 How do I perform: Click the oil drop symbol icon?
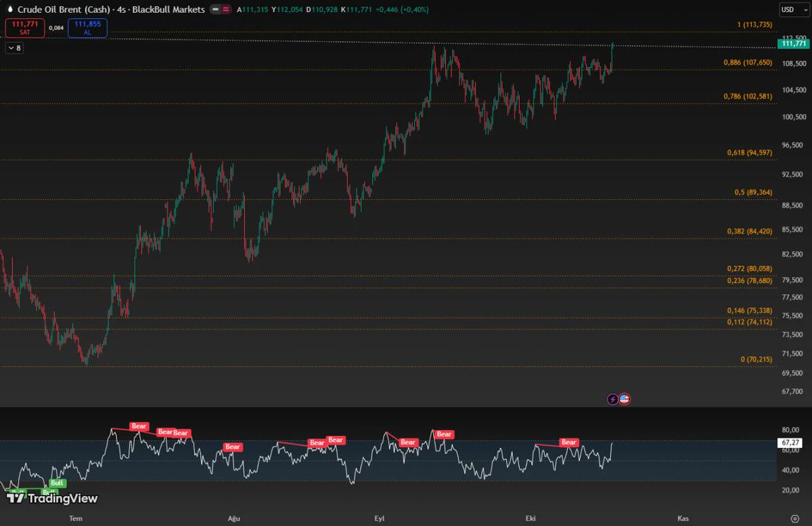point(9,10)
